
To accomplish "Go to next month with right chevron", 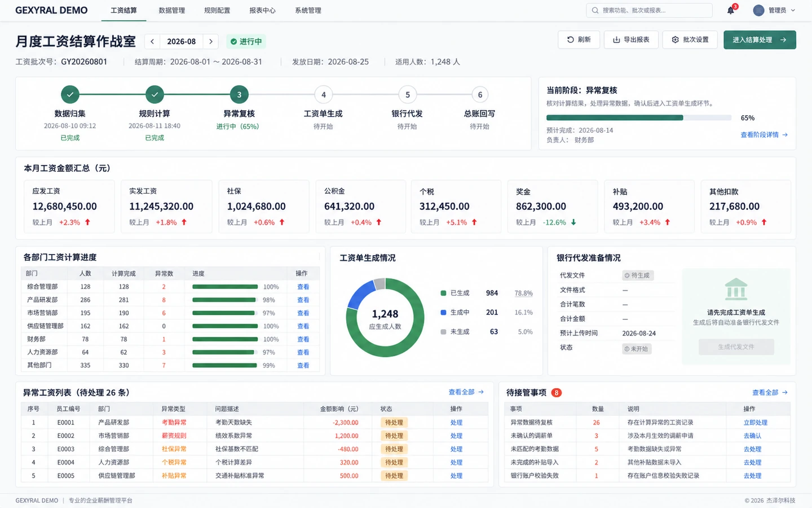I will coord(211,41).
